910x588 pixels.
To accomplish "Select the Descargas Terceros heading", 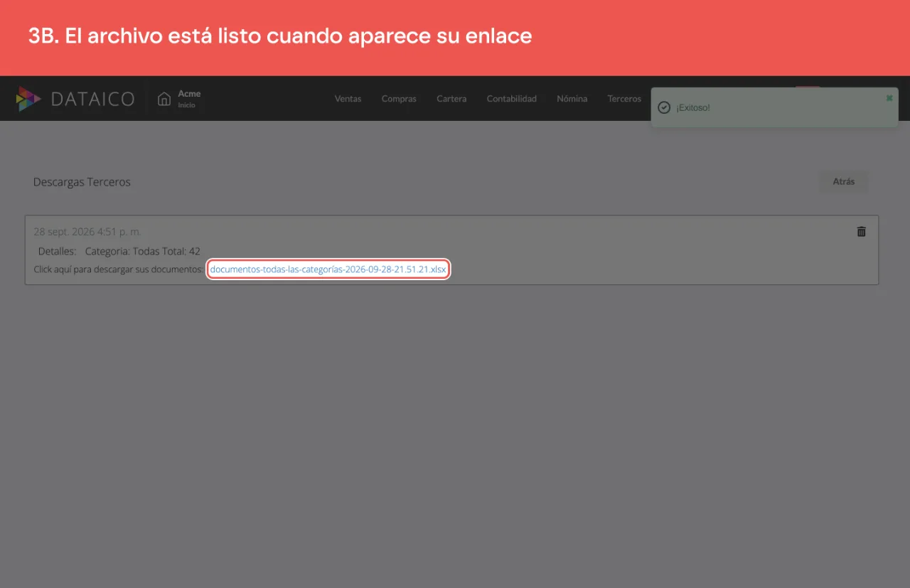I will [x=82, y=182].
